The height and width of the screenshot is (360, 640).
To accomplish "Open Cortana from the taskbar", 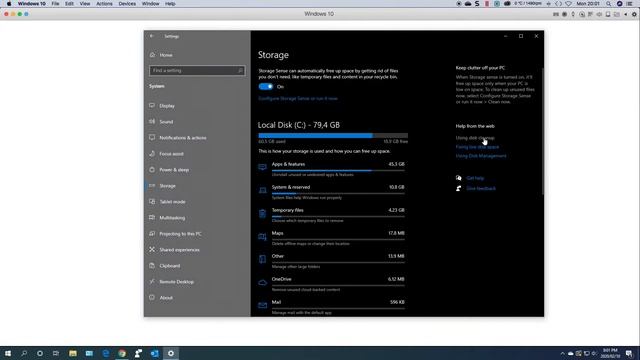I will pyautogui.click(x=40, y=353).
